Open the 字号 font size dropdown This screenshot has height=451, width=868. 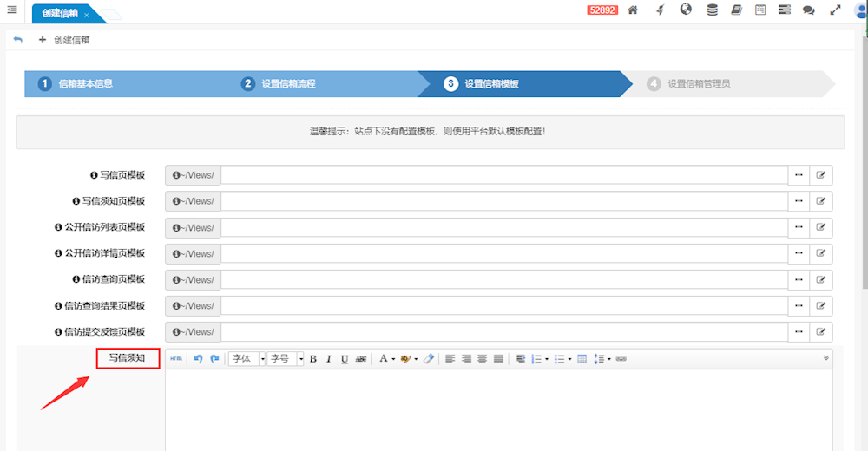coord(285,359)
